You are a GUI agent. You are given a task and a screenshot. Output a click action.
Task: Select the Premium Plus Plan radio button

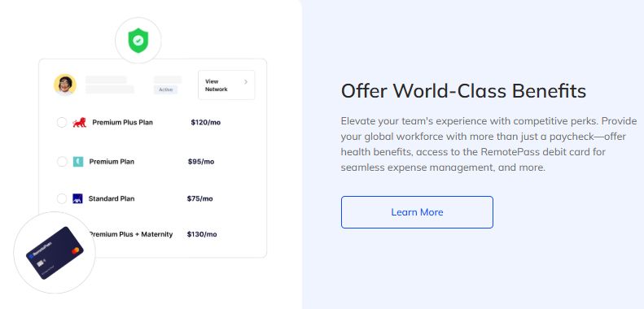(x=62, y=122)
